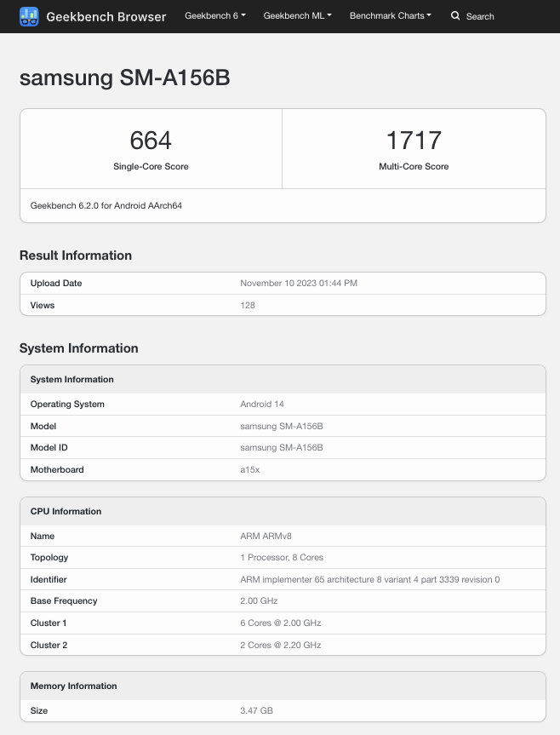Click the Memory Information table header

(x=283, y=686)
